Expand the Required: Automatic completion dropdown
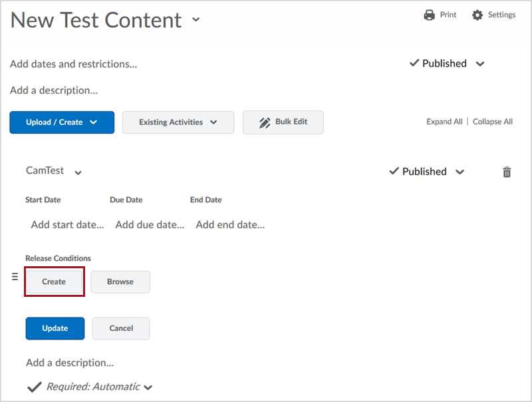The height and width of the screenshot is (402, 532). pyautogui.click(x=148, y=387)
